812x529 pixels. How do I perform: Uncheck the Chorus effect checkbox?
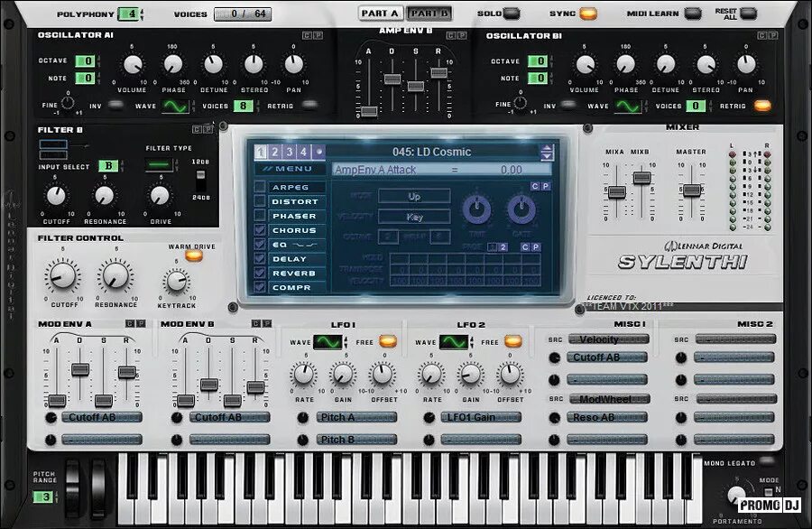(x=260, y=229)
